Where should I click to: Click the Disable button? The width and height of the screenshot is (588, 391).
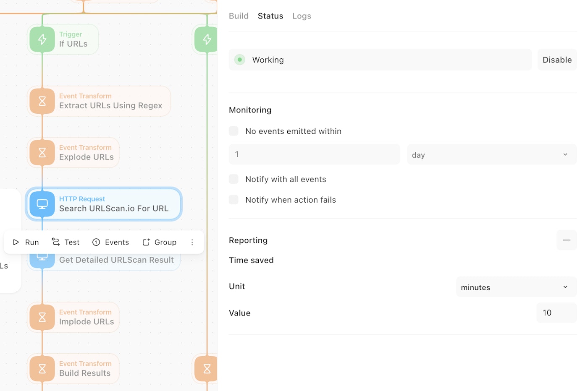coord(557,60)
